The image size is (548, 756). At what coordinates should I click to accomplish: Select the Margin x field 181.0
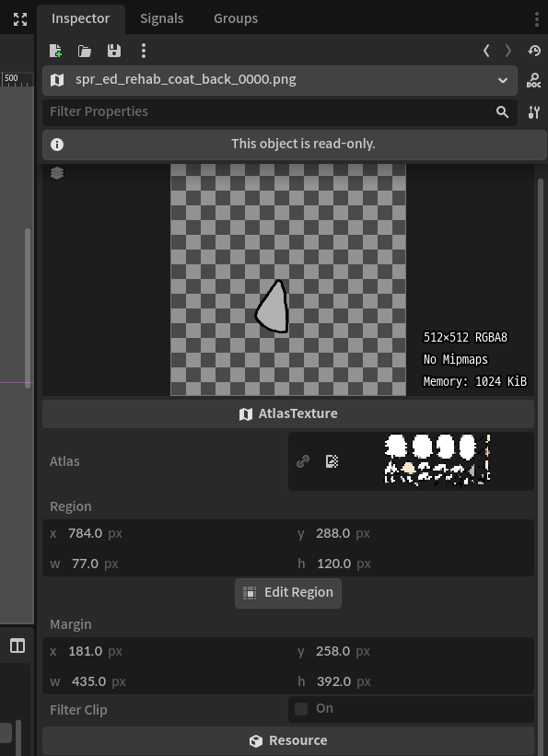165,651
